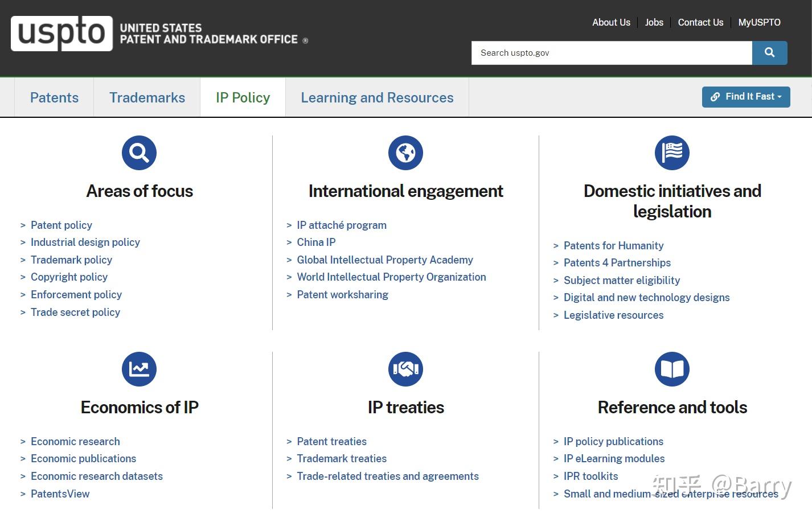Click the International engagement globe icon

[405, 153]
